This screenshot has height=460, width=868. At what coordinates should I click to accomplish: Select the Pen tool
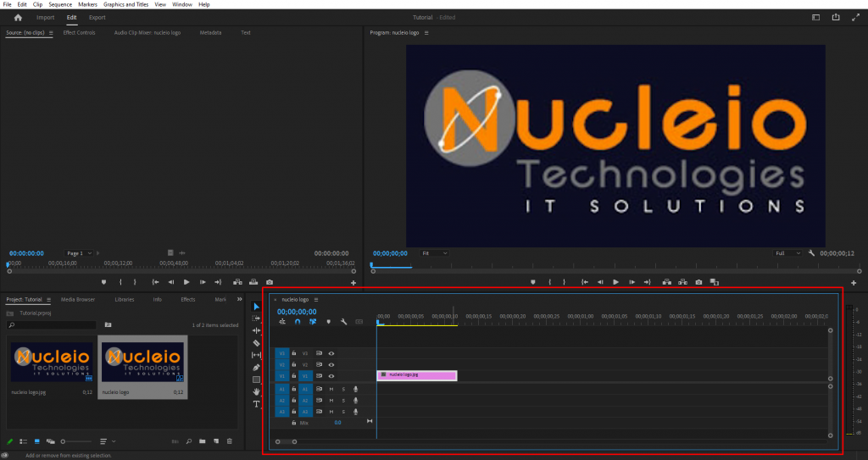(x=256, y=367)
